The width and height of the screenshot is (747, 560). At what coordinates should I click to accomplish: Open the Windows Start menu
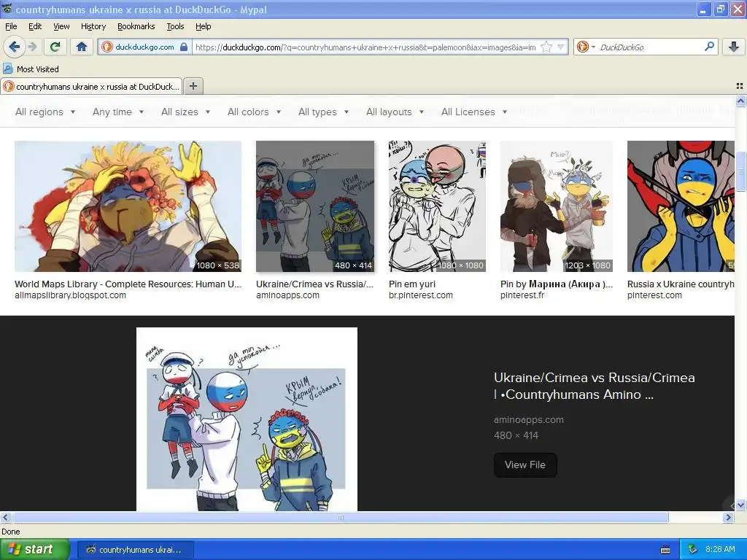(34, 550)
